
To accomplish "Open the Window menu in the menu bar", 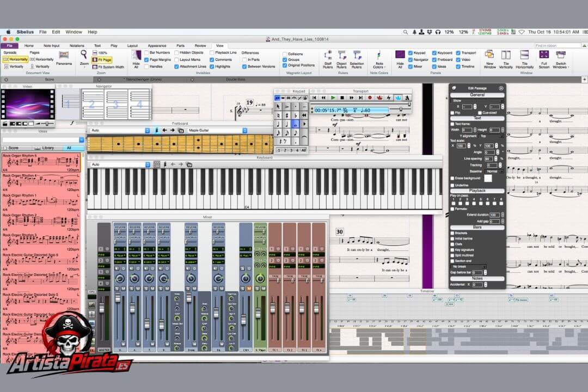I will click(x=73, y=32).
